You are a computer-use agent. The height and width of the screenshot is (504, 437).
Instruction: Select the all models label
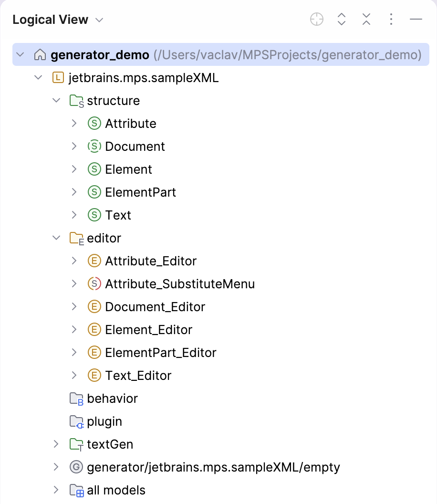click(x=116, y=490)
